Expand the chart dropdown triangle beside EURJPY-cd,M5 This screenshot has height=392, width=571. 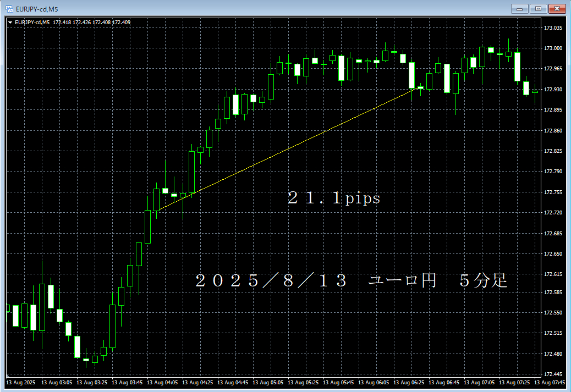(x=10, y=23)
